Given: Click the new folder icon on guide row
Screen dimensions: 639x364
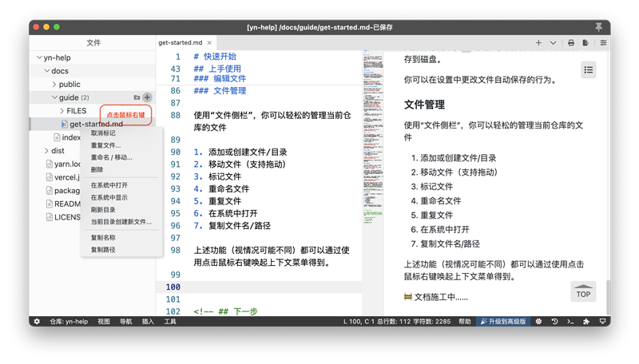Looking at the screenshot, I should point(137,97).
